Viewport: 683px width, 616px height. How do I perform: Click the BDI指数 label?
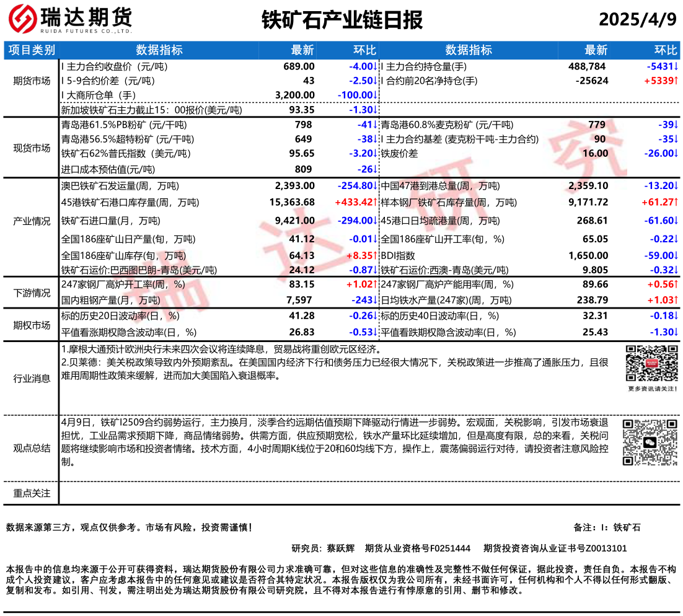(x=398, y=256)
